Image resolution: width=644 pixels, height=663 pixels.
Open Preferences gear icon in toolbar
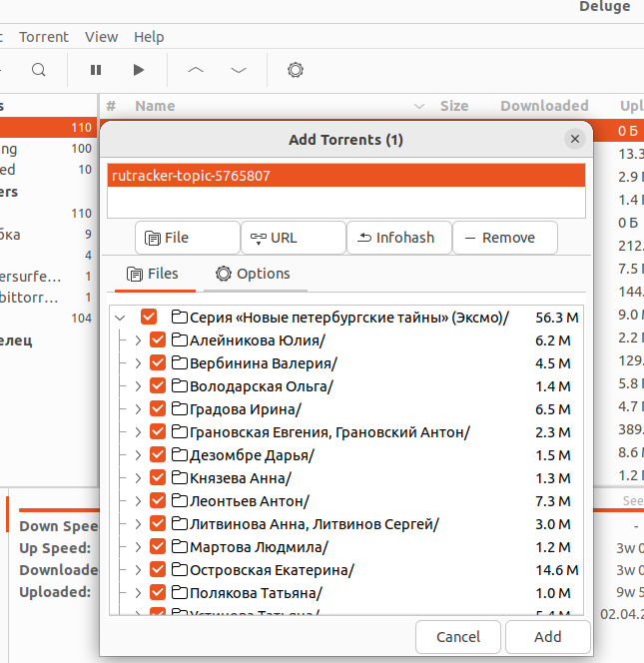[295, 70]
